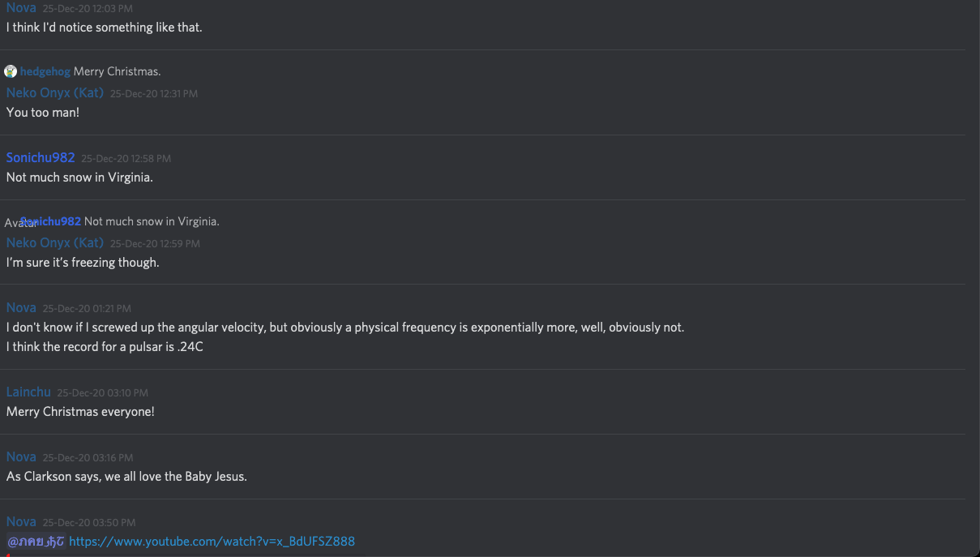The height and width of the screenshot is (557, 980).
Task: Jump to quoted reply "Not much snow in Virginia."
Action: [x=152, y=221]
